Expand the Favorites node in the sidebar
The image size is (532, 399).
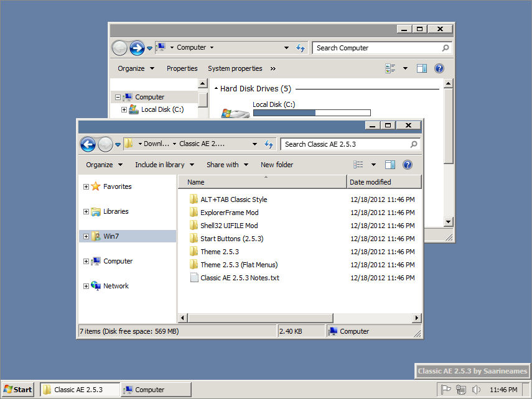tap(86, 186)
